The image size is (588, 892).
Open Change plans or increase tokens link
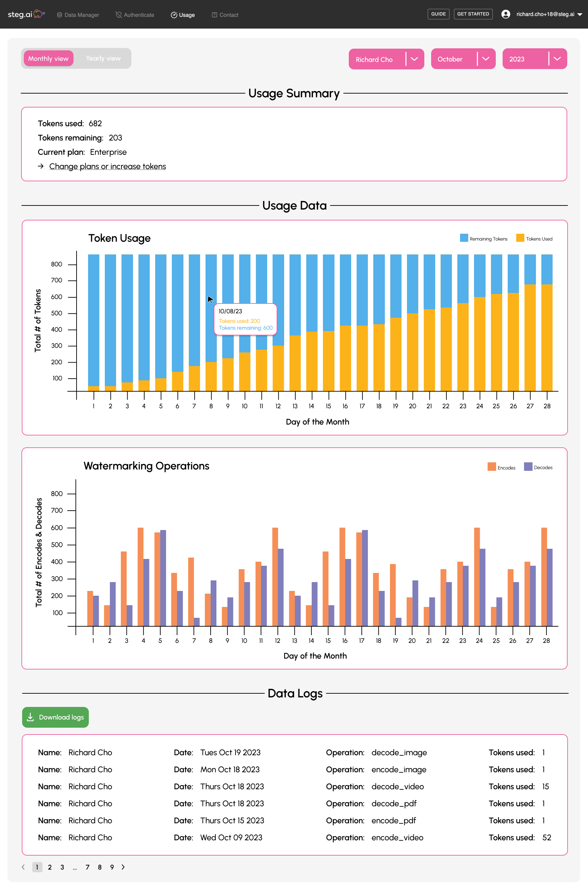tap(107, 166)
